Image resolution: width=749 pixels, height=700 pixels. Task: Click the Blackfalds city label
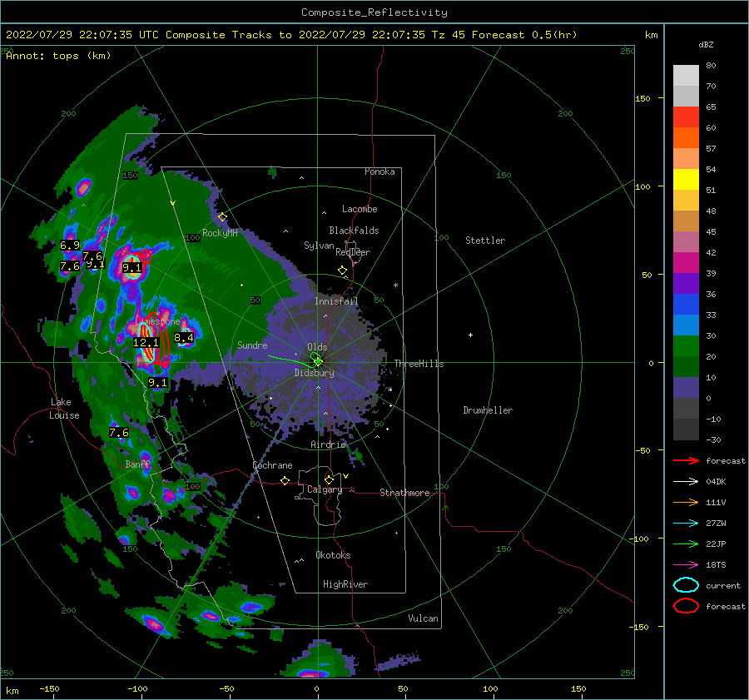pos(354,231)
